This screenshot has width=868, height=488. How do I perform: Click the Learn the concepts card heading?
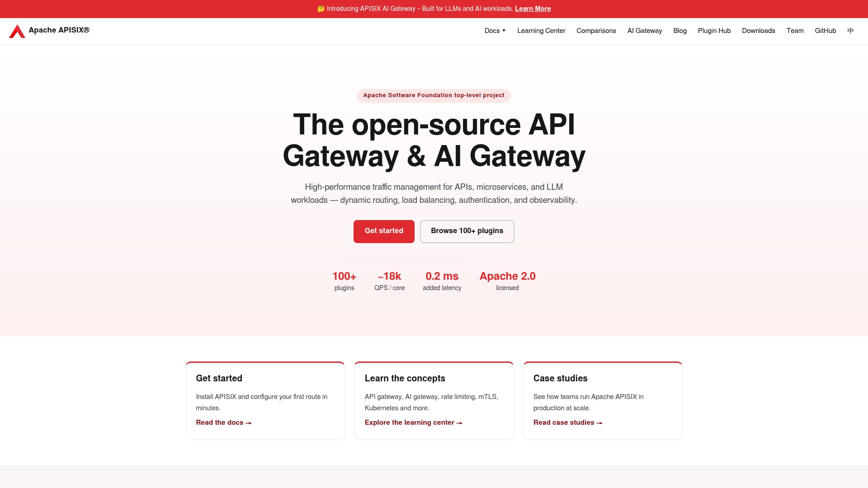tap(405, 379)
